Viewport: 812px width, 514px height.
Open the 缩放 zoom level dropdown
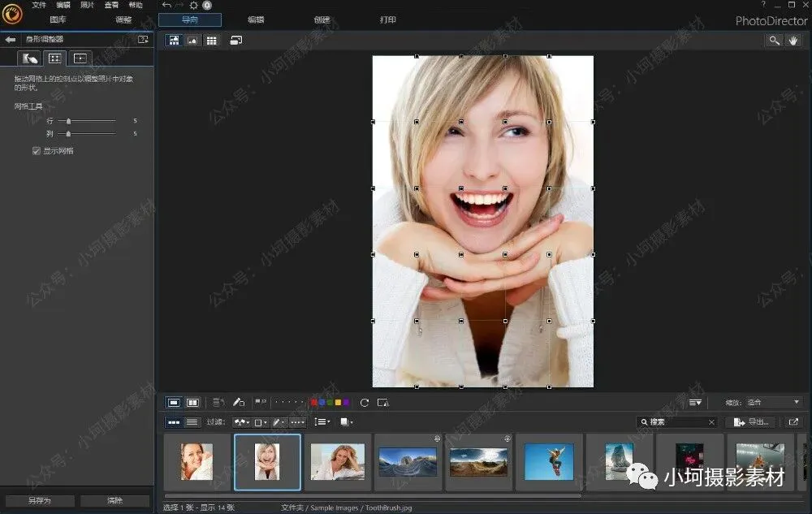pyautogui.click(x=773, y=402)
